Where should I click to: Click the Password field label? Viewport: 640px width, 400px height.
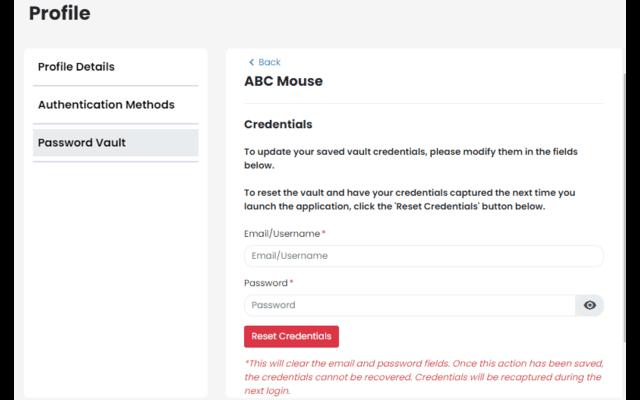tap(266, 283)
